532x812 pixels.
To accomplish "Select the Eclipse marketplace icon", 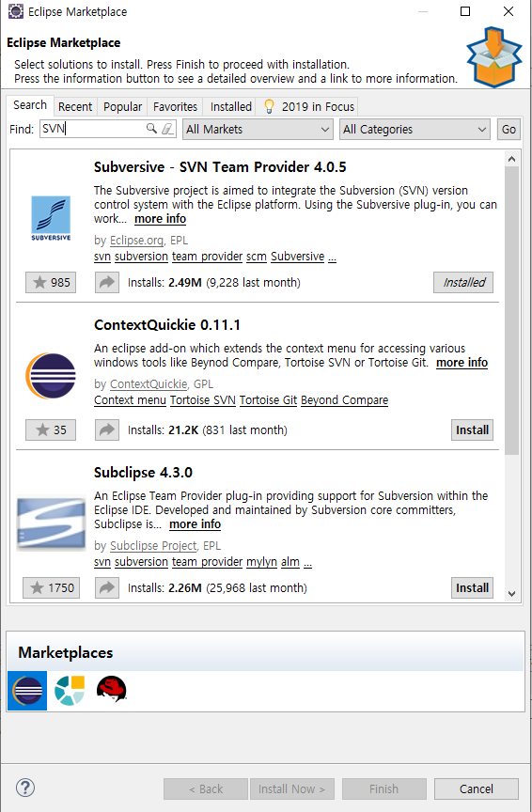I will [x=27, y=691].
